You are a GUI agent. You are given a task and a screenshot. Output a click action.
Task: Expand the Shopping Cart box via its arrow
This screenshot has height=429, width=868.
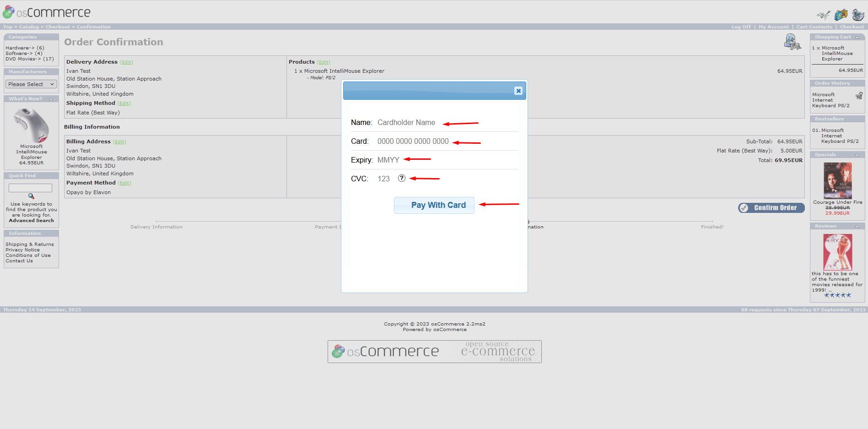857,37
